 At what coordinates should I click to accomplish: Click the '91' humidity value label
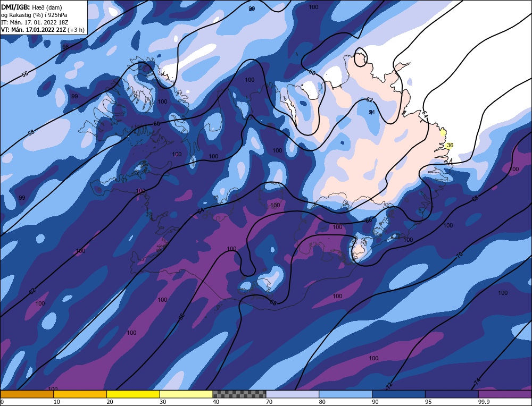click(x=372, y=112)
